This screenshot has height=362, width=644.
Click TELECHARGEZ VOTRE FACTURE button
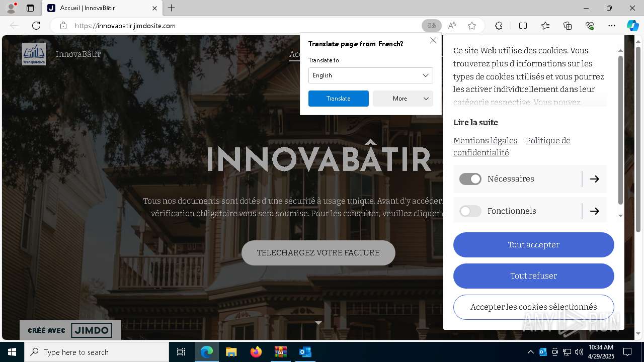click(x=318, y=253)
